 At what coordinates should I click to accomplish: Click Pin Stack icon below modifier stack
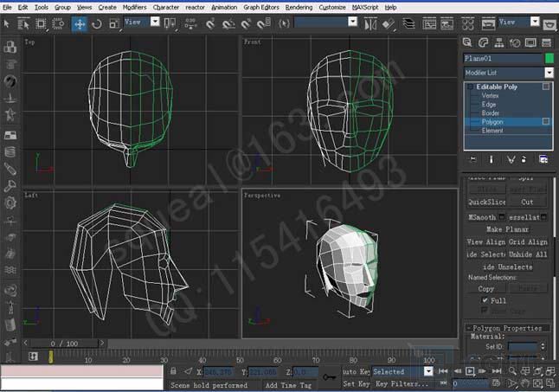pyautogui.click(x=472, y=159)
